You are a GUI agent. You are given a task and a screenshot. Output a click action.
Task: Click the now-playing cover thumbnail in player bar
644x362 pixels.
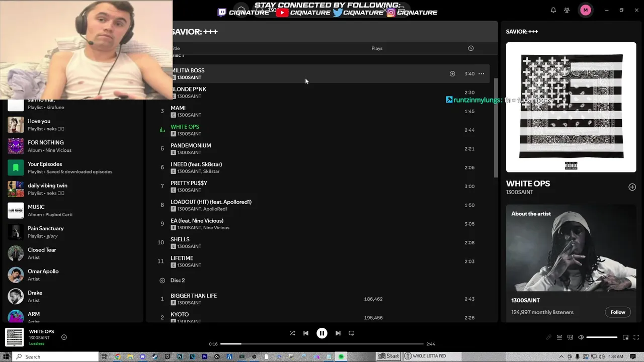[x=15, y=337]
